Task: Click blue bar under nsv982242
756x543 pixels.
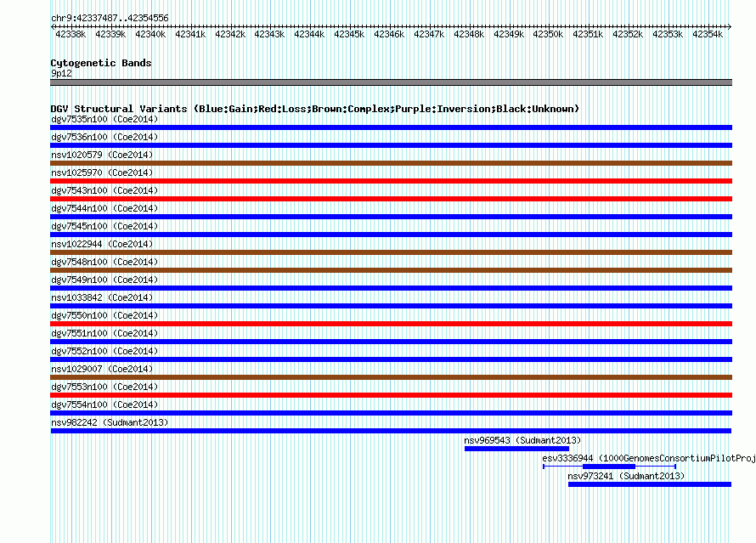Action: pos(391,431)
